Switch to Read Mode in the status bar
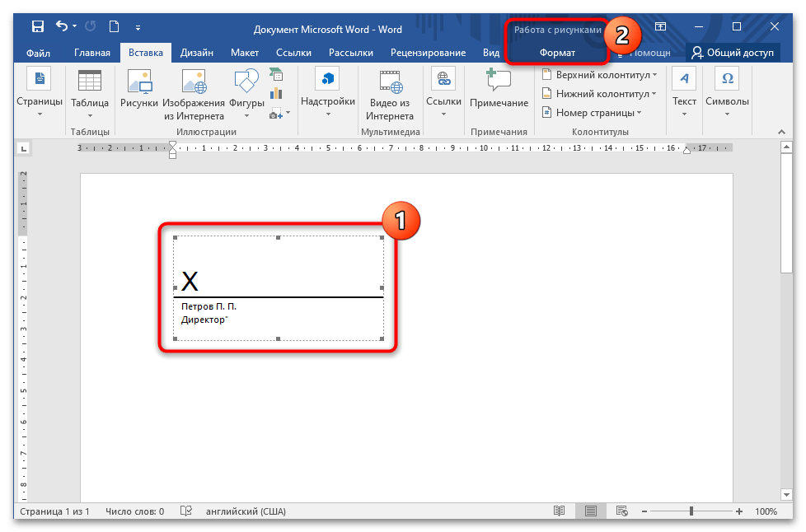The image size is (806, 532). coord(560,511)
